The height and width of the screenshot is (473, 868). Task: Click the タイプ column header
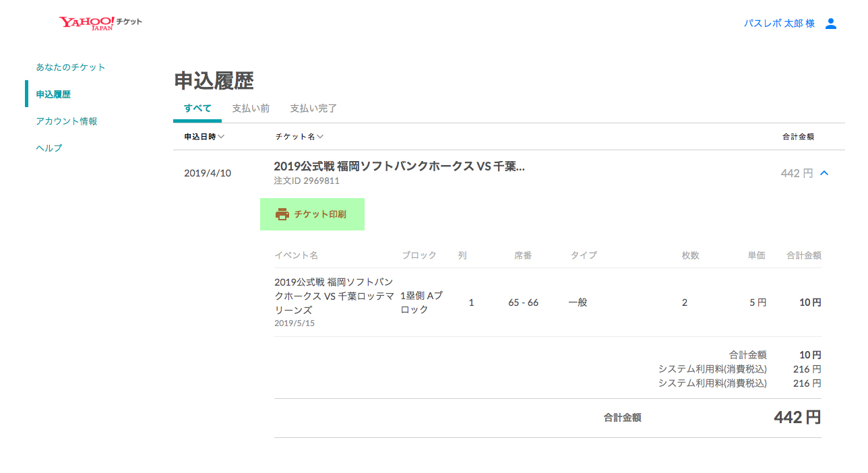584,255
